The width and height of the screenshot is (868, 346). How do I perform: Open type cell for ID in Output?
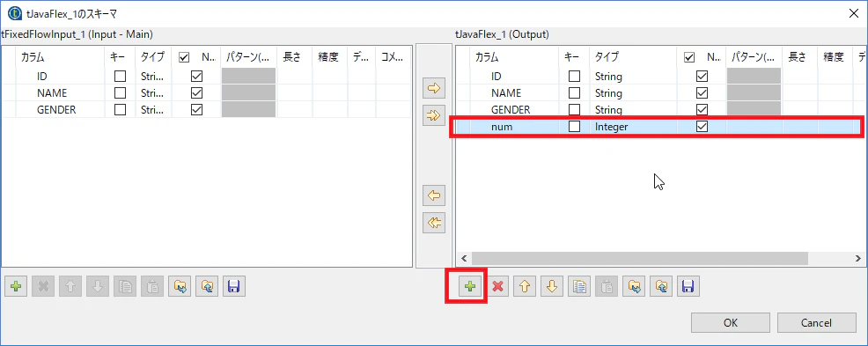coord(633,76)
